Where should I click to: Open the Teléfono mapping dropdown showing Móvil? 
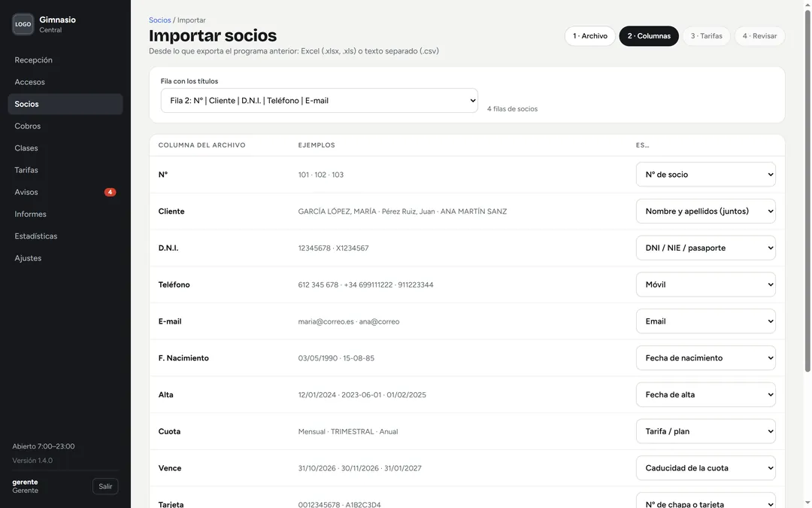click(x=705, y=284)
